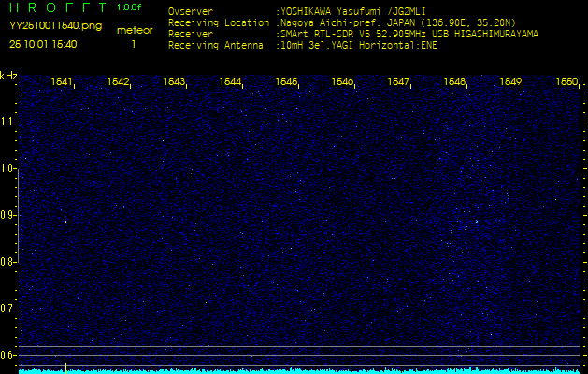Click the 1643 time marker
The width and height of the screenshot is (588, 374).
tap(175, 82)
